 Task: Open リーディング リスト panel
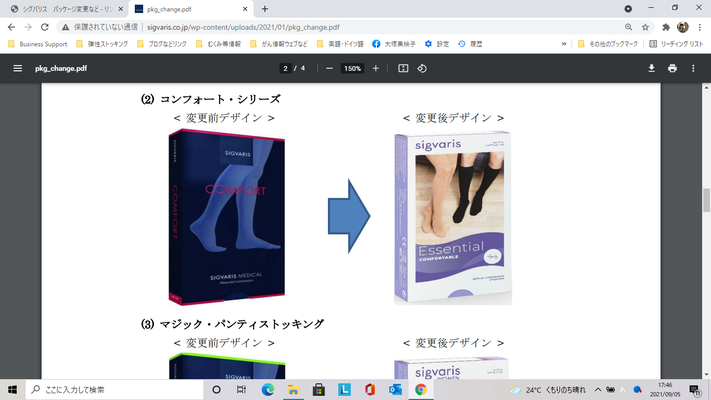tap(676, 44)
